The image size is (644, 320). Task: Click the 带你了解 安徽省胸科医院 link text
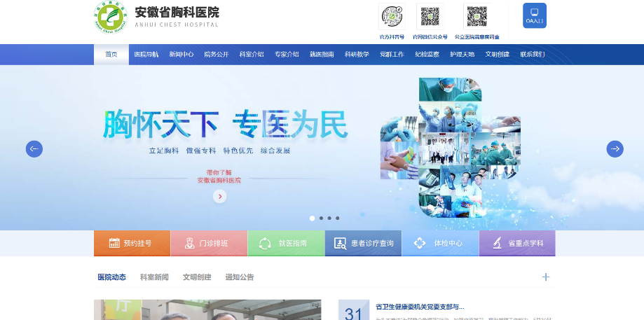point(219,176)
